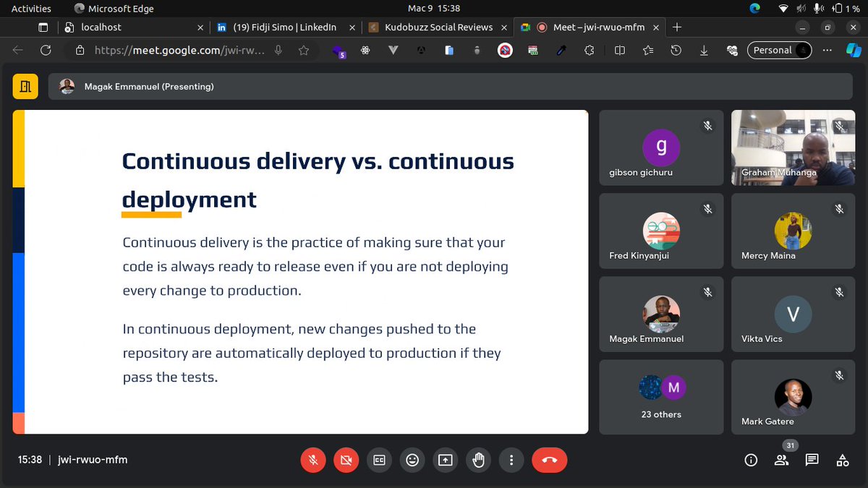
Task: Open the Favorites list icon
Action: pyautogui.click(x=648, y=51)
